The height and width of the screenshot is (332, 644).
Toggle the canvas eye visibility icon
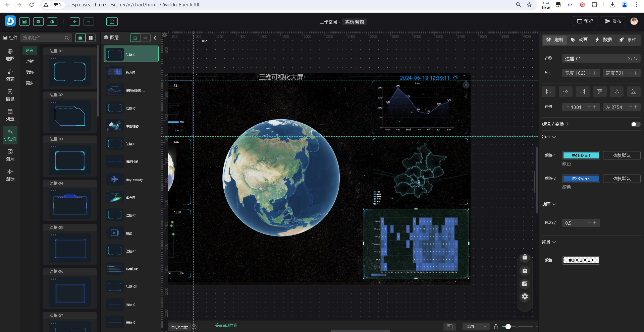(165, 35)
